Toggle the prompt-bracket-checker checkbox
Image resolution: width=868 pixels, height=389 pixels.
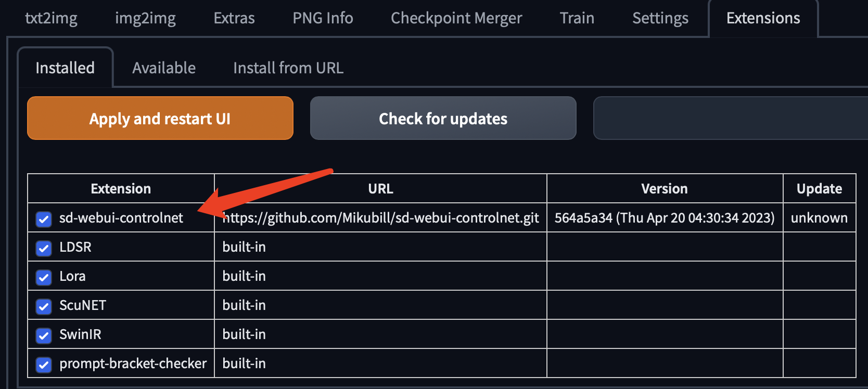coord(44,365)
